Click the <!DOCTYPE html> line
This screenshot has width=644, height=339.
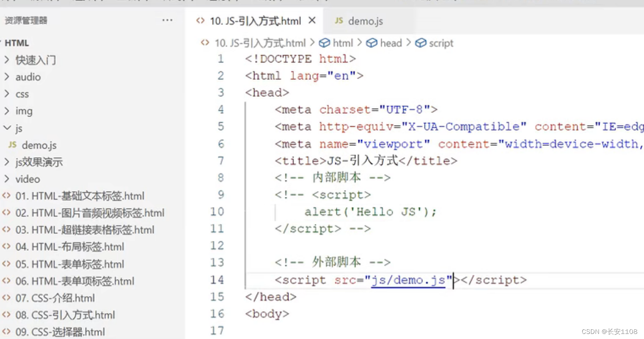[300, 59]
